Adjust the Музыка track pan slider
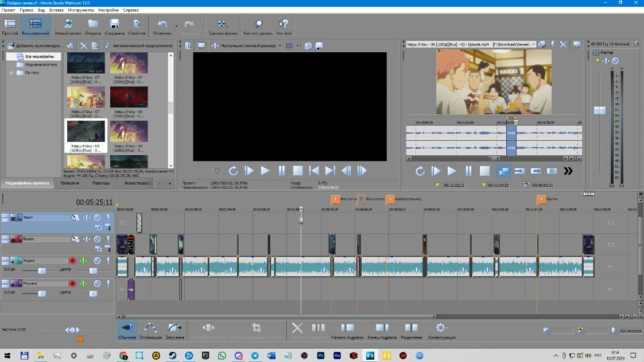 coord(93,293)
